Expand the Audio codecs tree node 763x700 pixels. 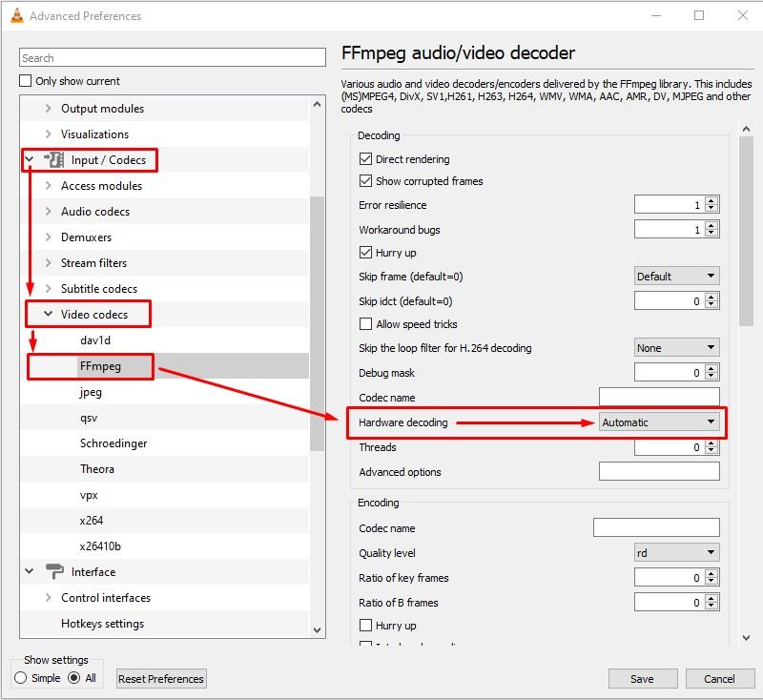coord(48,212)
